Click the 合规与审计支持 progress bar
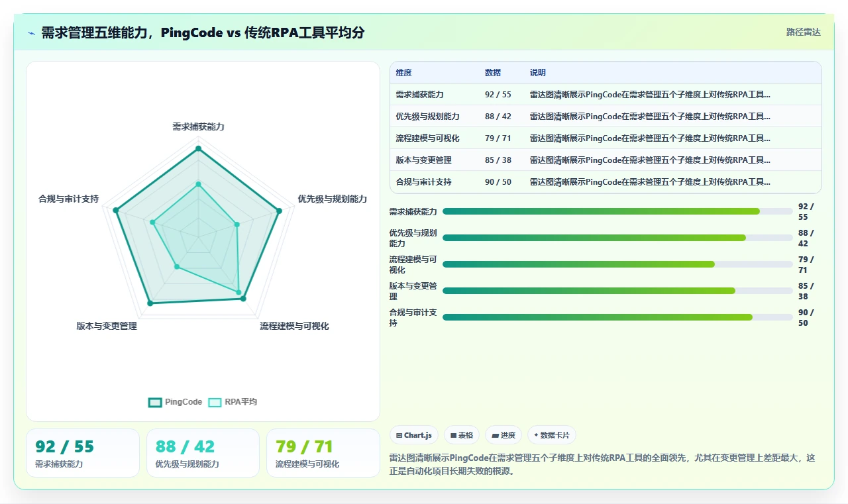Screen dimensions: 848x504 pyautogui.click(x=617, y=317)
